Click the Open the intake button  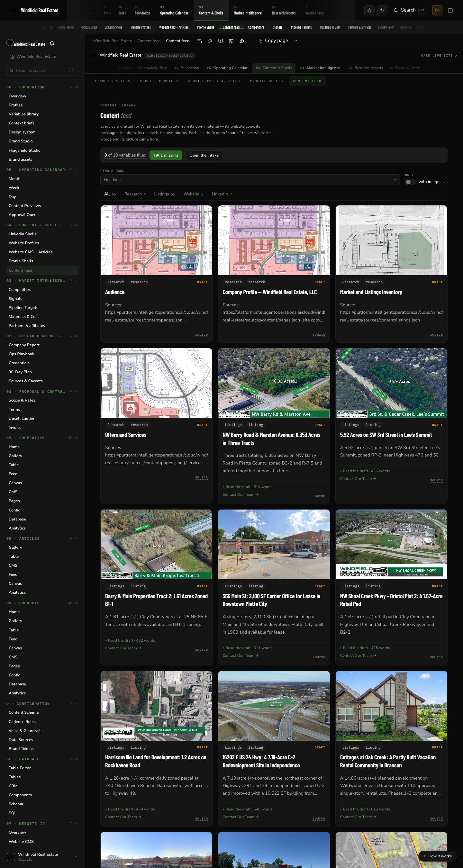click(204, 155)
